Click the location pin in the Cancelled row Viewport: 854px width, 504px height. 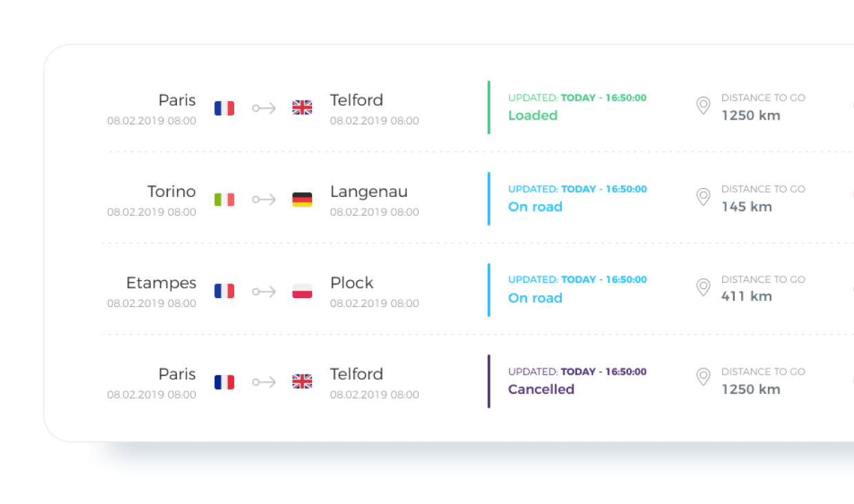[x=703, y=377]
